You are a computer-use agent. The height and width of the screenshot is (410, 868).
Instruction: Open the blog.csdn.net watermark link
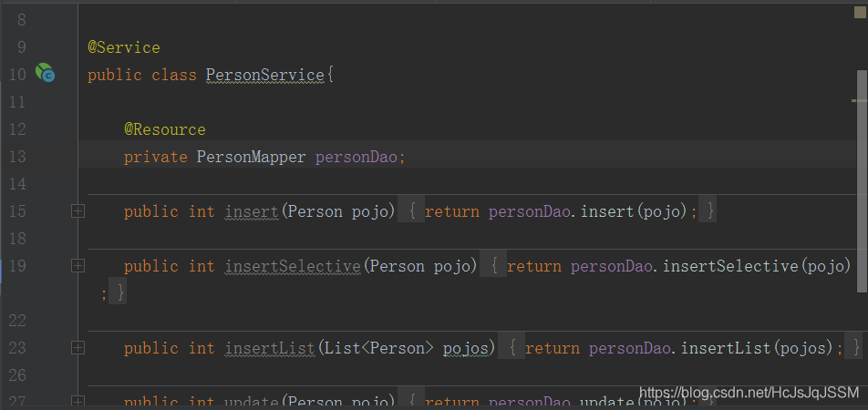[x=749, y=393]
